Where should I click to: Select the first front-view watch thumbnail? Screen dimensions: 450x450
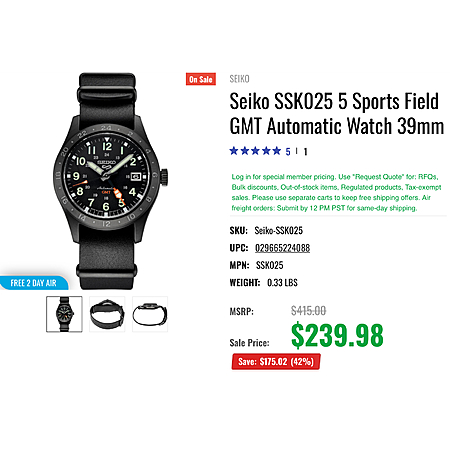click(64, 314)
